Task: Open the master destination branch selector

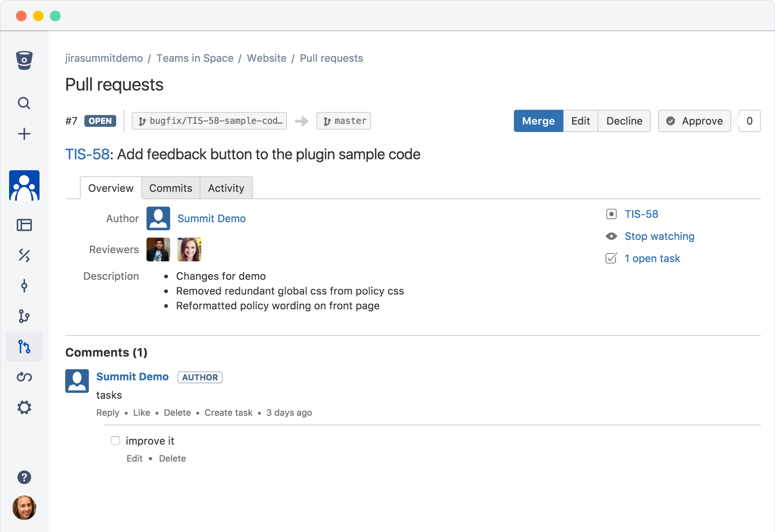Action: (x=343, y=121)
